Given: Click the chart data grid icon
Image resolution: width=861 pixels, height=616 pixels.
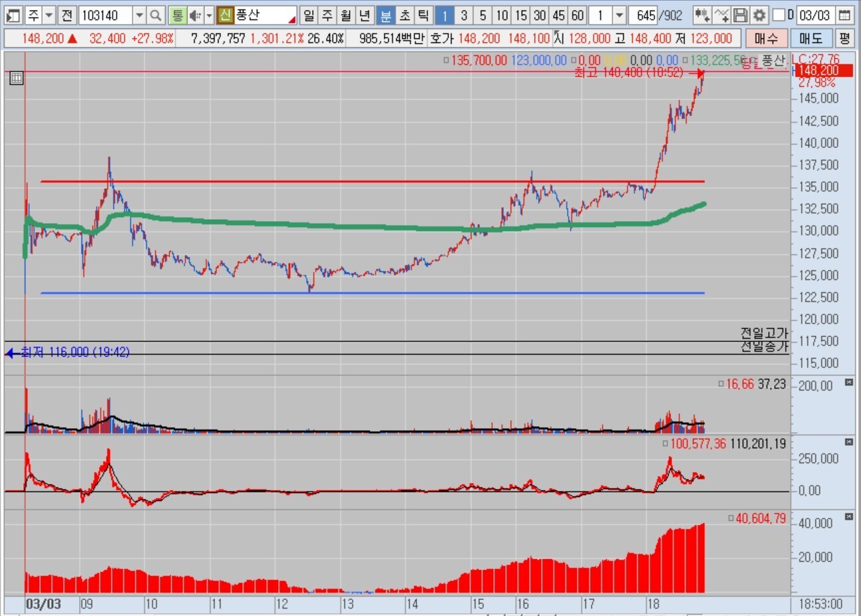Looking at the screenshot, I should [17, 78].
